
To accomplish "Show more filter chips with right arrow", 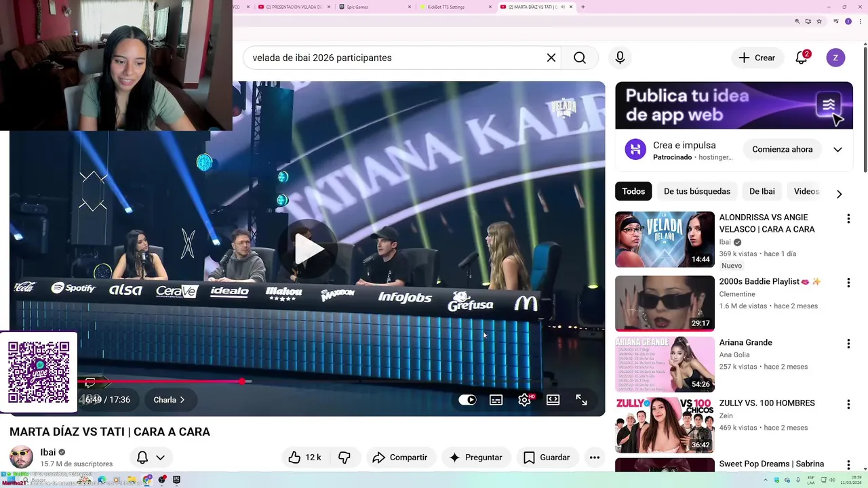I will click(x=839, y=194).
